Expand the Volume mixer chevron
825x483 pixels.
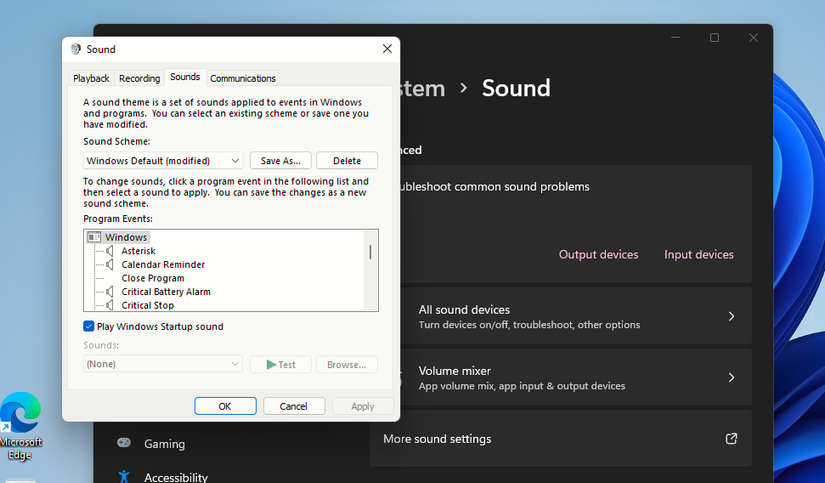pyautogui.click(x=731, y=378)
